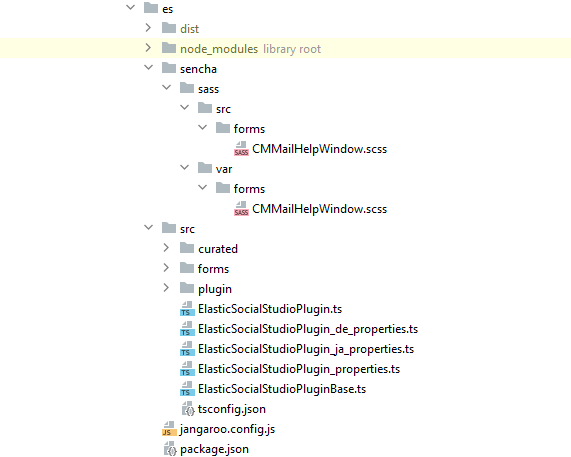
Task: Expand the forms chevron under curated
Action: 166,268
